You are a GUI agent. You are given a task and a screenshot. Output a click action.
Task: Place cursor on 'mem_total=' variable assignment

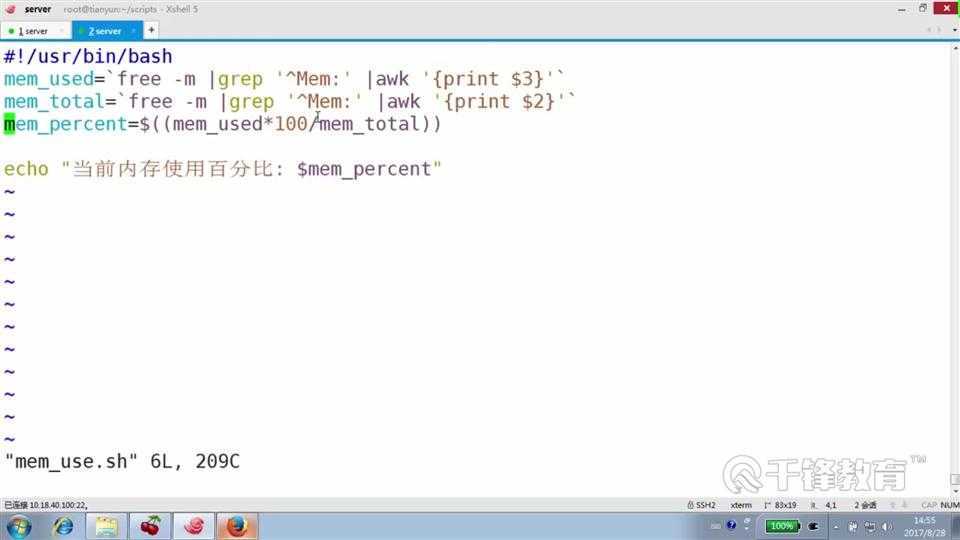[x=59, y=102]
